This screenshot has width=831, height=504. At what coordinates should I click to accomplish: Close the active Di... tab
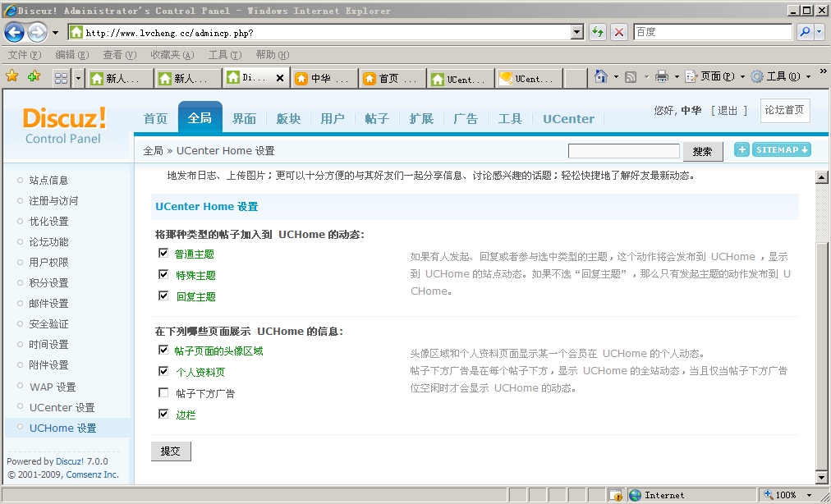(x=280, y=79)
